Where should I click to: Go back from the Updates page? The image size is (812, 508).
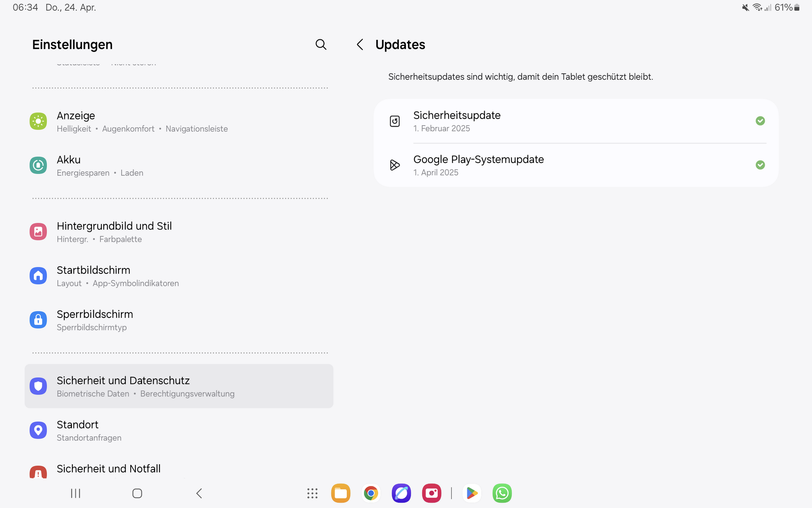point(360,44)
